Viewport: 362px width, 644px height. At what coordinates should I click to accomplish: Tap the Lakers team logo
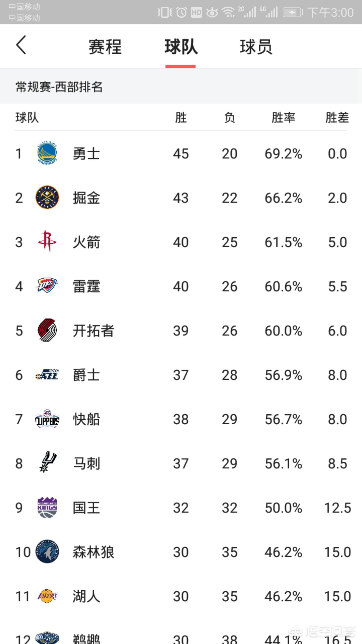[x=47, y=596]
